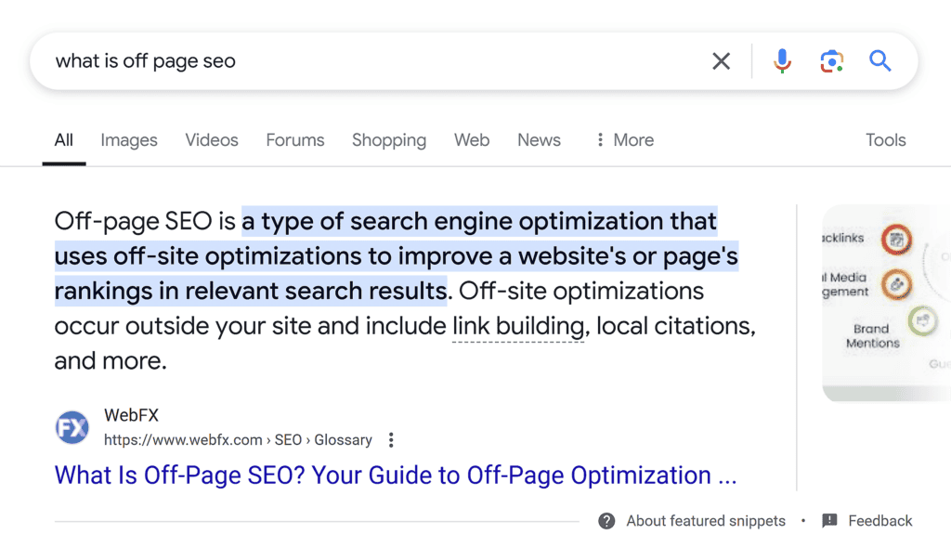
Task: Click the Feedback flag icon
Action: (x=829, y=521)
